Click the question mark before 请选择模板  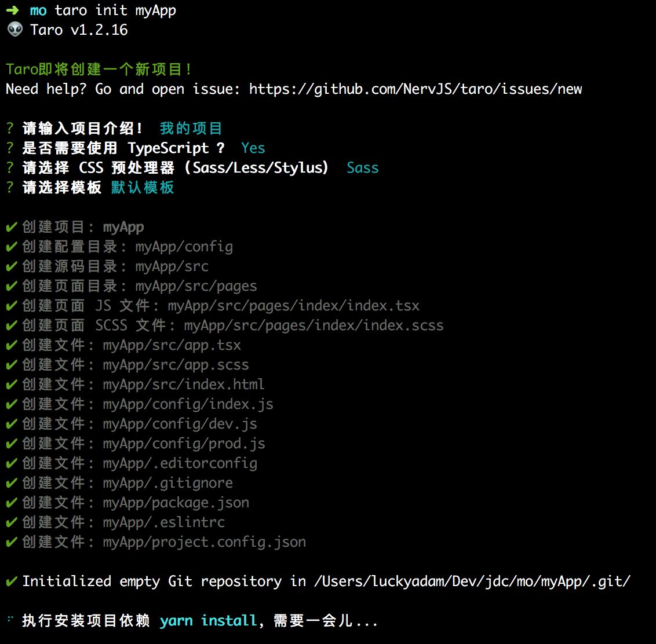pos(9,187)
